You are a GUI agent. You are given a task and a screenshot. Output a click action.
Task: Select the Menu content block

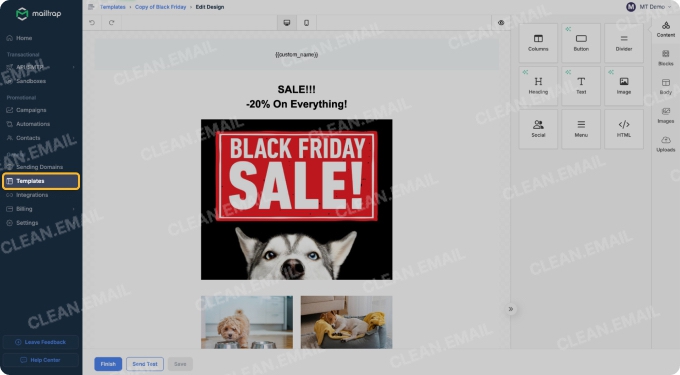(581, 129)
